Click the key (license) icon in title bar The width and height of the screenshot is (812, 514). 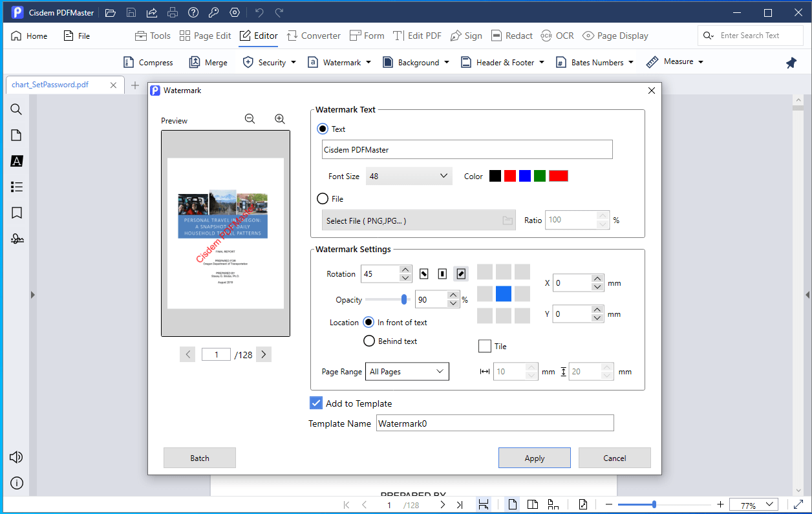pos(214,13)
